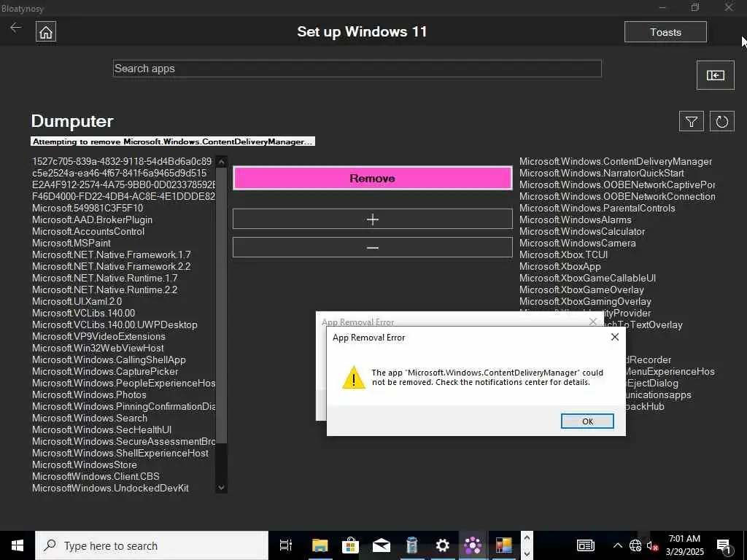Viewport: 747px width, 560px height.
Task: Select Microsoft.XboxGameCallableUI in right list
Action: [588, 278]
